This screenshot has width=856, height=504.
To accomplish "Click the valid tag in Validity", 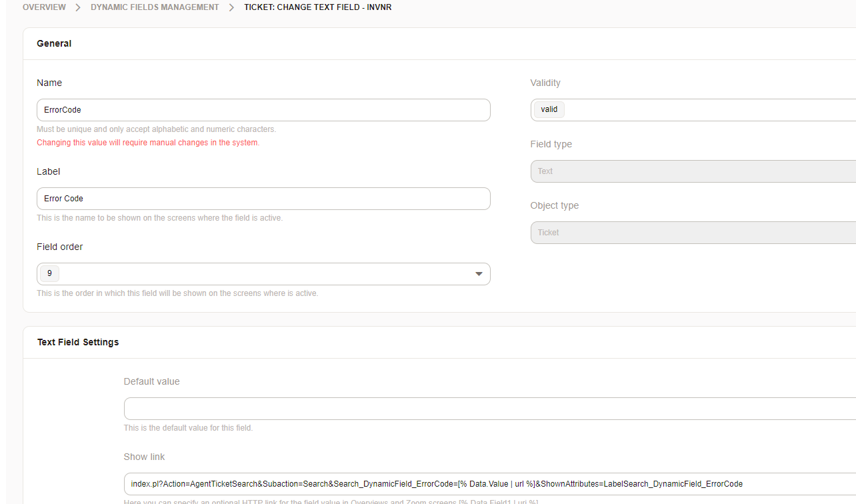I will [549, 109].
